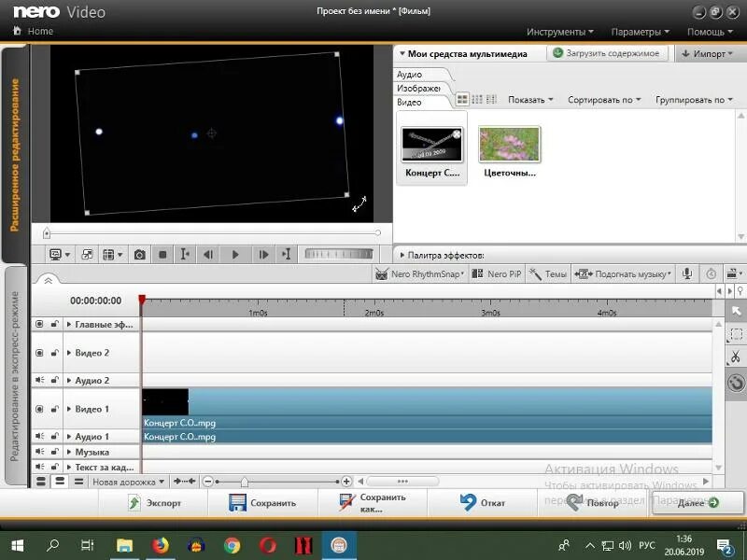Click the Далее button
The width and height of the screenshot is (747, 560).
[697, 503]
